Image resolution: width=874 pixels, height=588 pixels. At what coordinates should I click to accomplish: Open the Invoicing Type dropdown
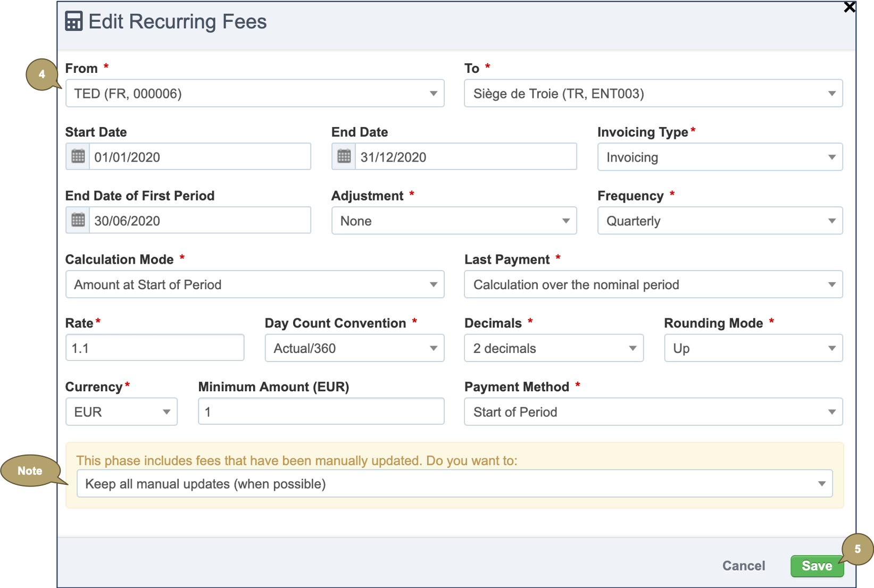point(719,157)
